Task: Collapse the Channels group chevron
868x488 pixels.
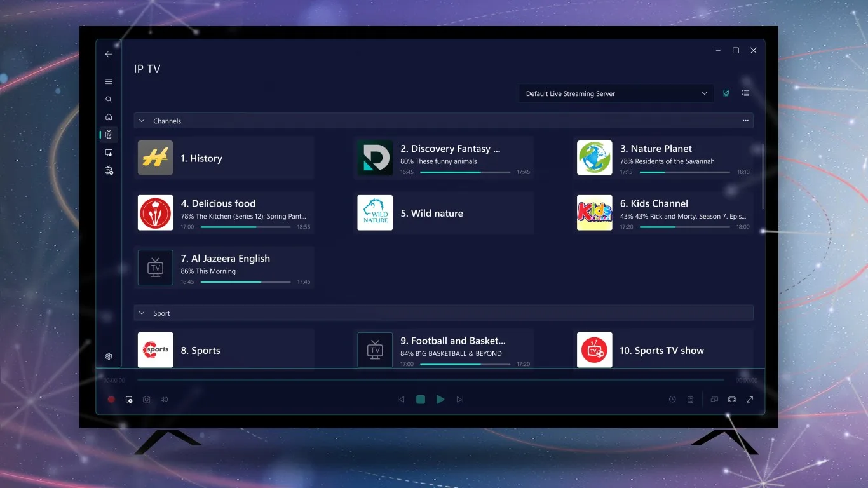Action: 142,121
